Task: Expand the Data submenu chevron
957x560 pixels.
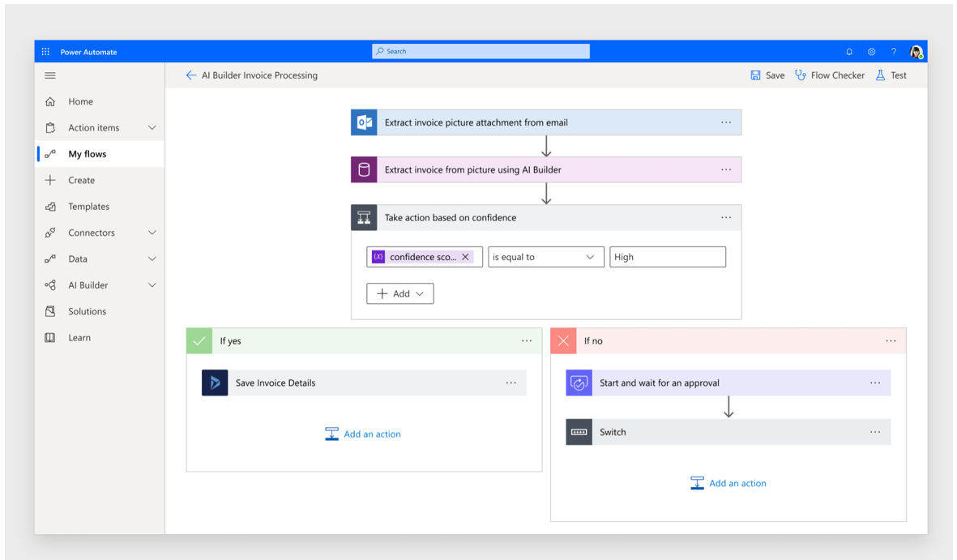Action: (152, 259)
